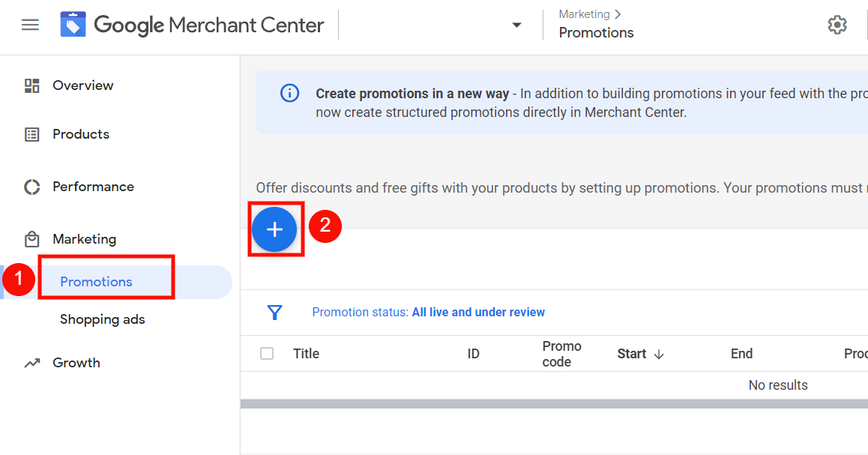
Task: Click the filter funnel icon
Action: (274, 313)
